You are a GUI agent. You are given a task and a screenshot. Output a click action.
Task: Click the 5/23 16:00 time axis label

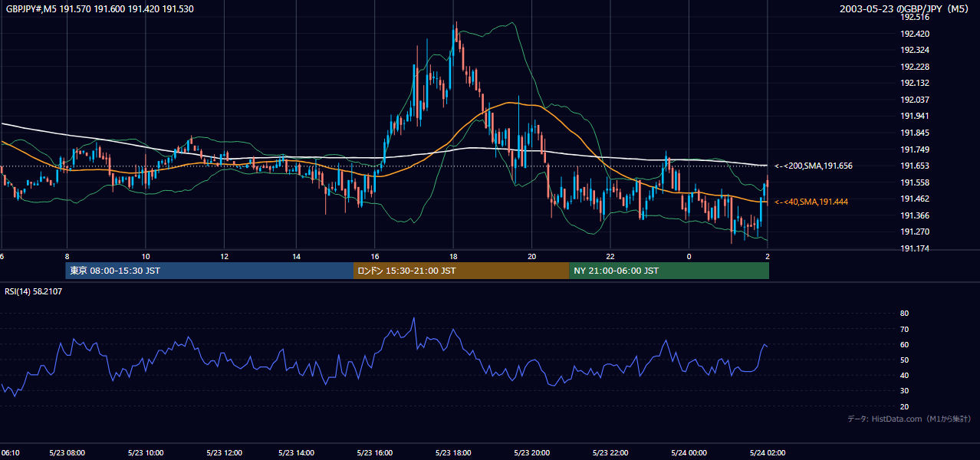point(376,453)
